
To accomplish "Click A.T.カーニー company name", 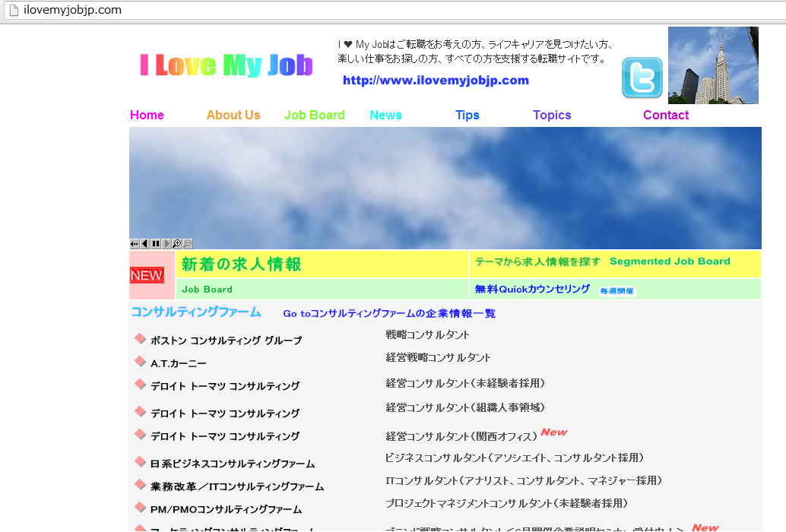I will click(x=179, y=363).
